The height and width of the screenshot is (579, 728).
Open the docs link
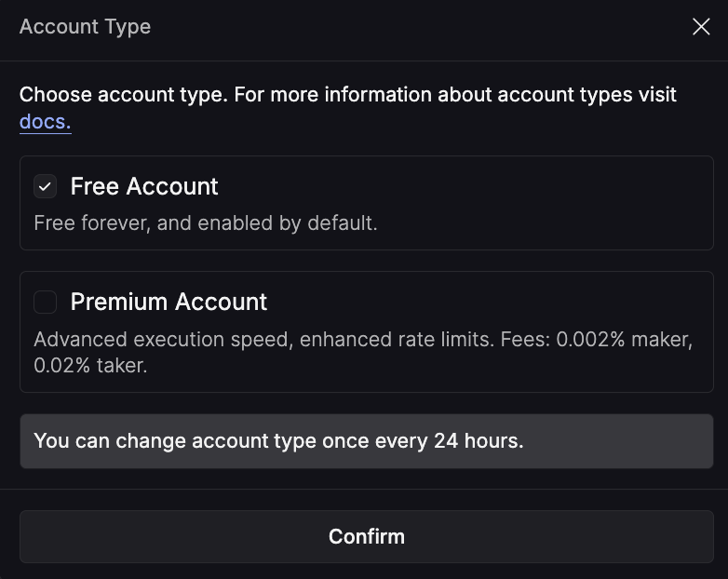45,122
